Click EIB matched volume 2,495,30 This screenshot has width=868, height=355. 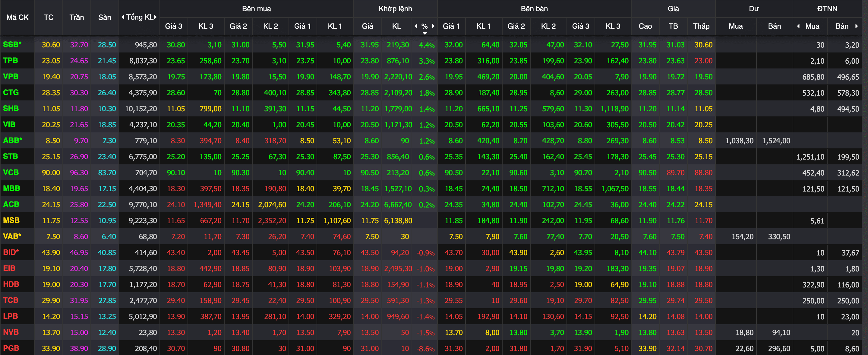pos(398,269)
